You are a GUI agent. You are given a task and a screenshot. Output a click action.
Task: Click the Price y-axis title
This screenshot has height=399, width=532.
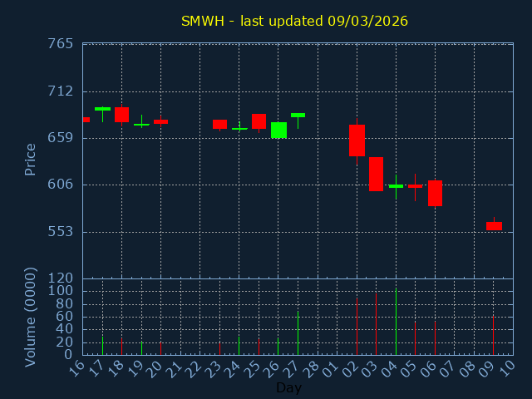click(31, 159)
